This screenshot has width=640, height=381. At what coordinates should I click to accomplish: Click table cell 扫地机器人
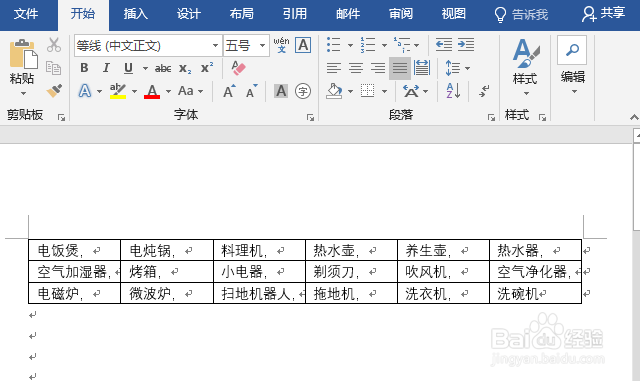(x=259, y=293)
